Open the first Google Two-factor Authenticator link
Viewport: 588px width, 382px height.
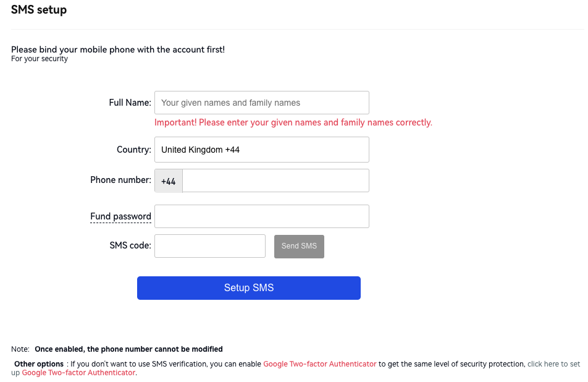click(x=319, y=364)
